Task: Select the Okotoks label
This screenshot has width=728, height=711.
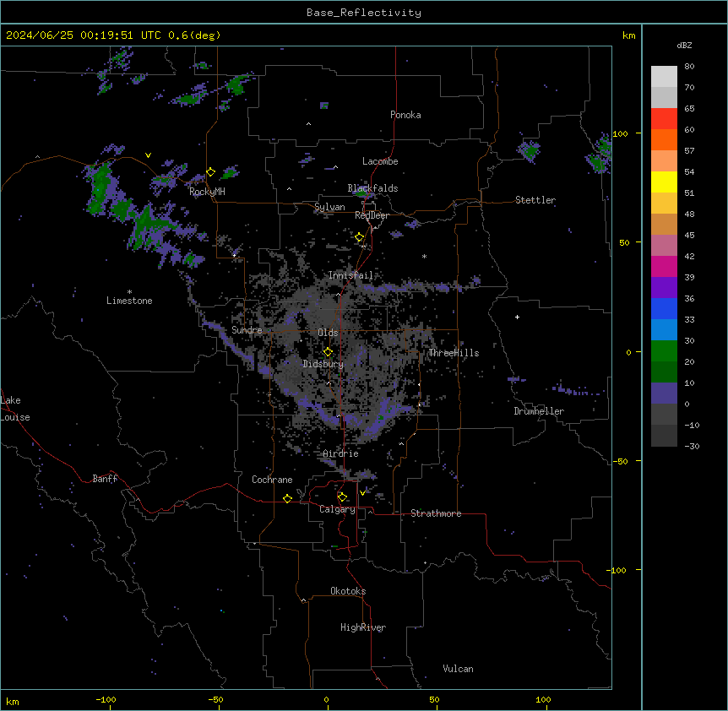Action: (x=348, y=591)
